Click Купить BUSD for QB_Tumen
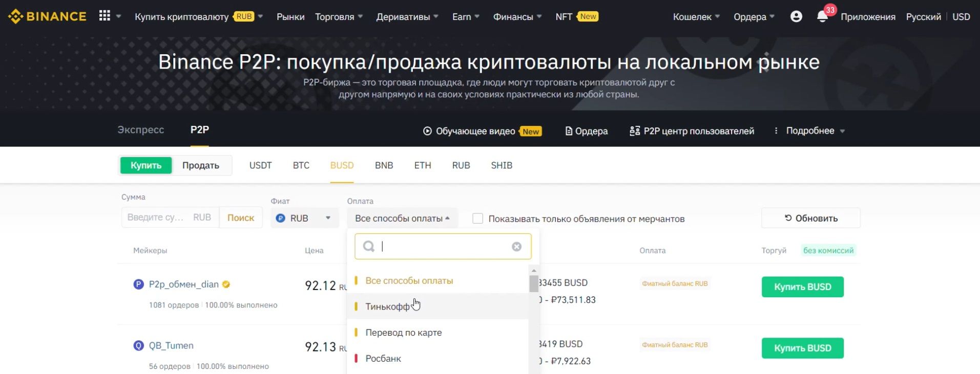Viewport: 980px width, 374px height. (802, 348)
